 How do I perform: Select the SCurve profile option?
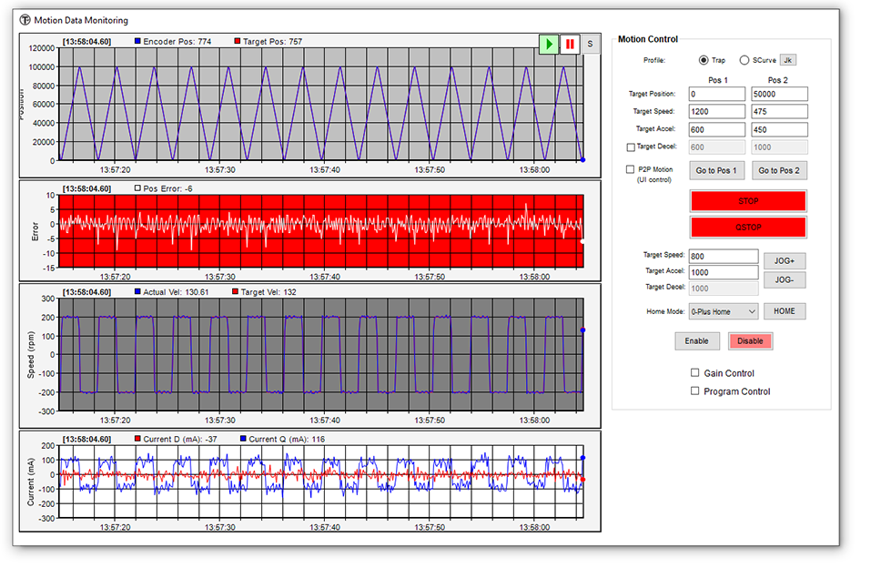tap(744, 60)
